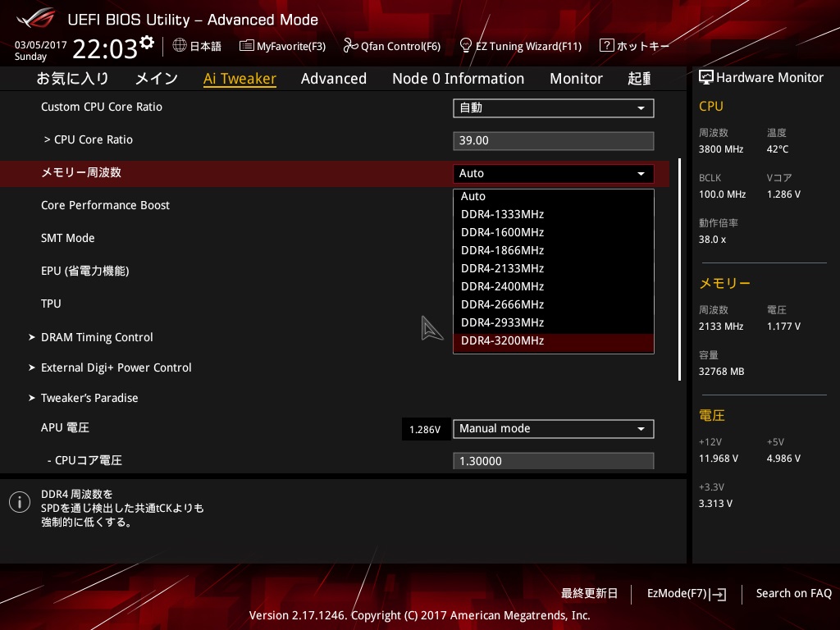Switch to EzMode(F7)

(x=687, y=594)
